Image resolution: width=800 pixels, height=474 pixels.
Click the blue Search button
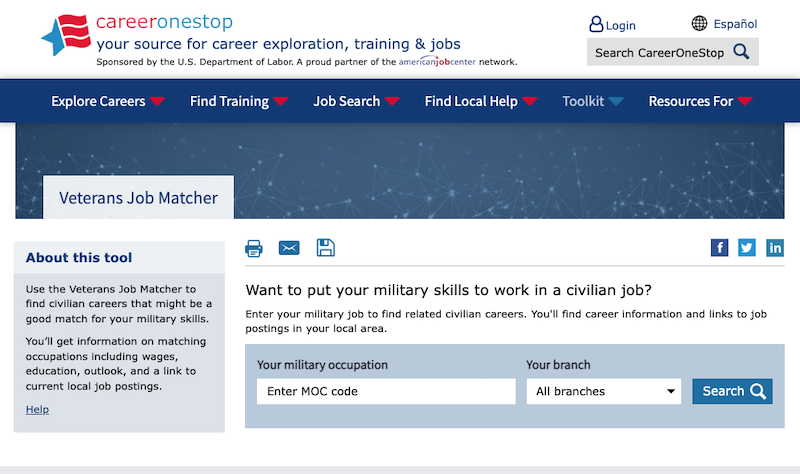point(732,391)
